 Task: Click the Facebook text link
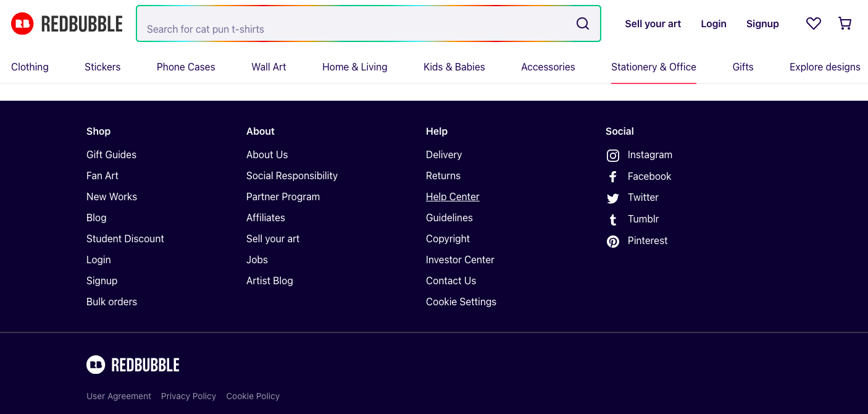649,176
